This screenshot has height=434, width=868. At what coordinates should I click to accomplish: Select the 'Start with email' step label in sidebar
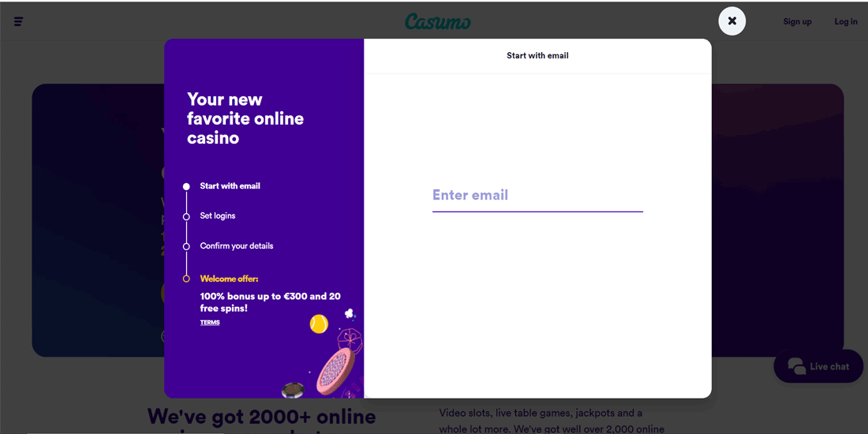(x=230, y=186)
